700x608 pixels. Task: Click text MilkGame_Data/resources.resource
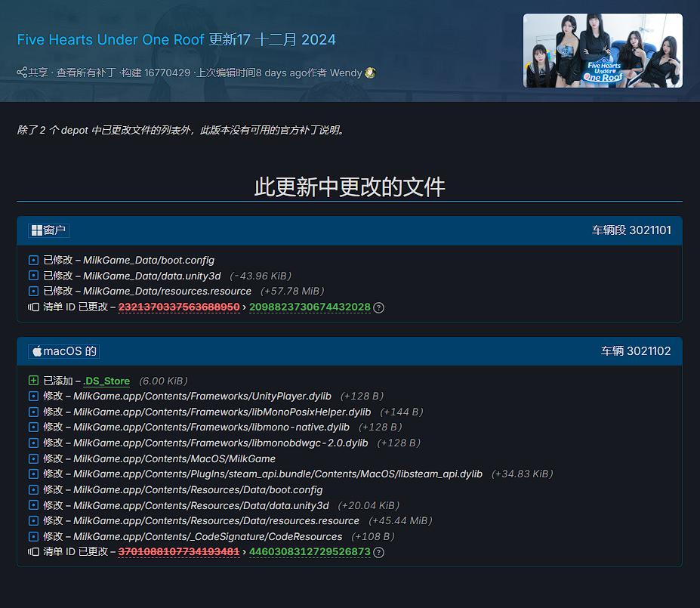click(x=167, y=291)
